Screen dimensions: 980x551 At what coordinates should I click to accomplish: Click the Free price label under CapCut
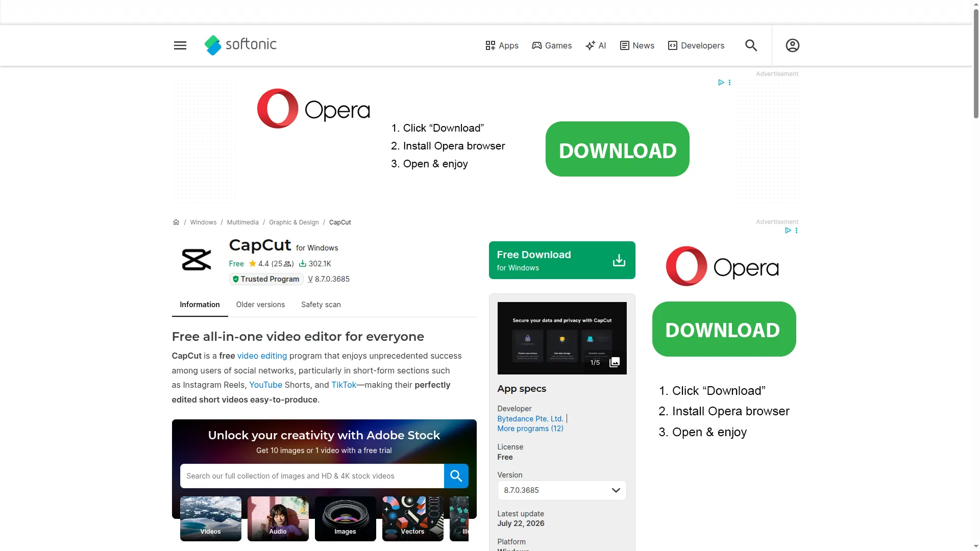[x=236, y=264]
